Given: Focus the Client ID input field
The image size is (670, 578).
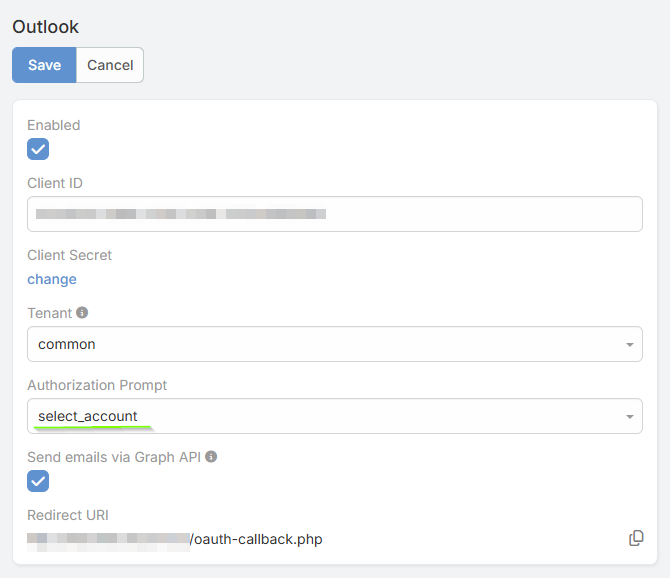Looking at the screenshot, I should 334,214.
